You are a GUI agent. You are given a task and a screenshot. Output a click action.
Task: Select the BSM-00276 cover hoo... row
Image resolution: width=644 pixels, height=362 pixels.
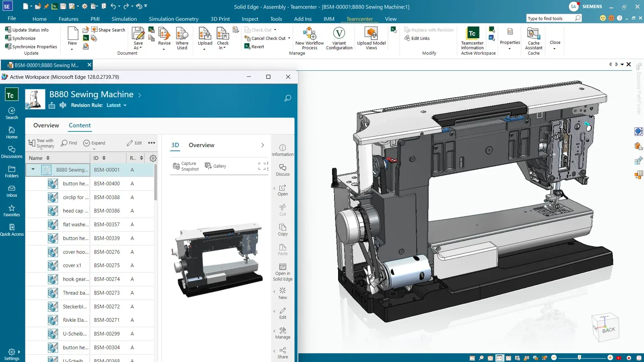pos(90,252)
